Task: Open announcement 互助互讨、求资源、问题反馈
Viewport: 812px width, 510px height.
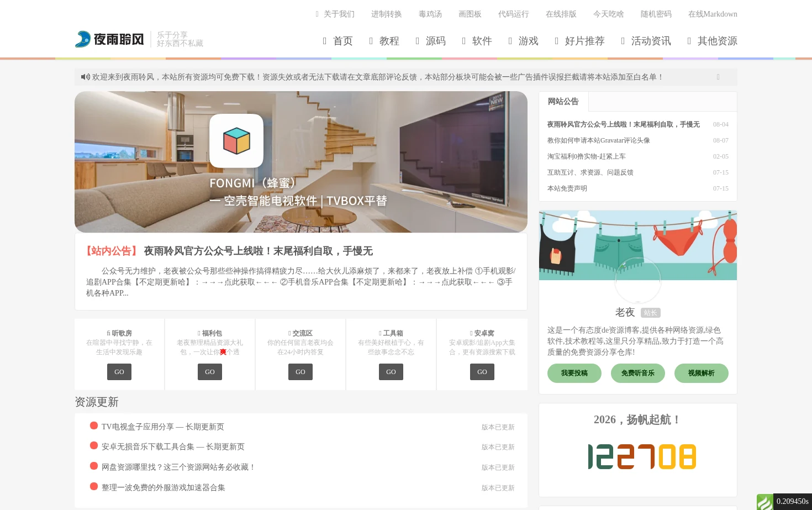Action: point(590,172)
